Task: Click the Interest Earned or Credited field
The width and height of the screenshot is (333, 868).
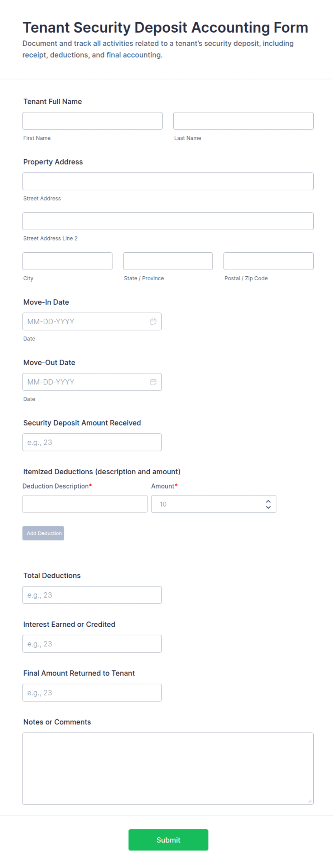Action: [92, 644]
